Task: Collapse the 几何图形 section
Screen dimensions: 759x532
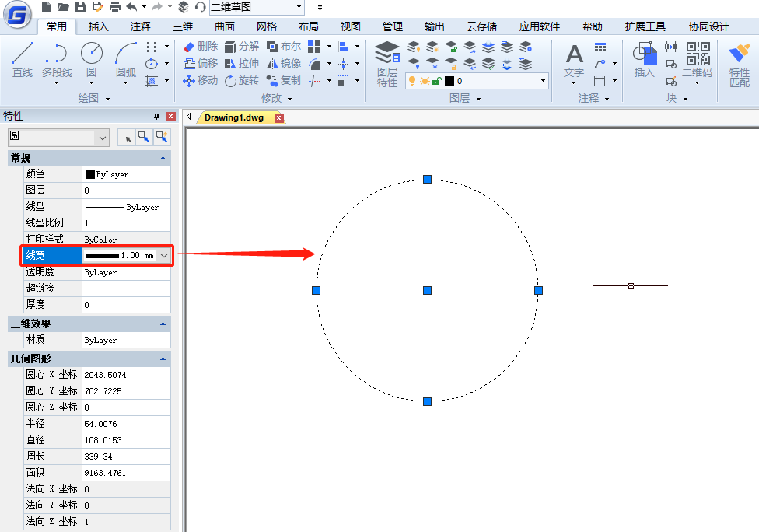Action: tap(163, 359)
